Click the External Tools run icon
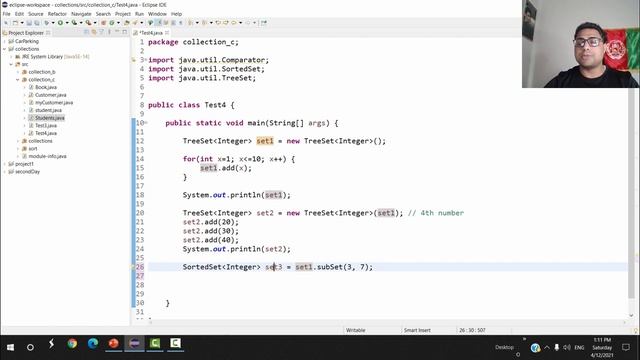 [x=88, y=23]
